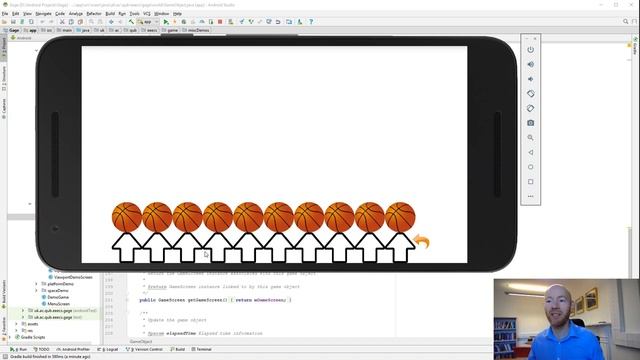The height and width of the screenshot is (360, 640).
Task: Select miscDemos breadcrumb in navigation bar
Action: click(196, 30)
